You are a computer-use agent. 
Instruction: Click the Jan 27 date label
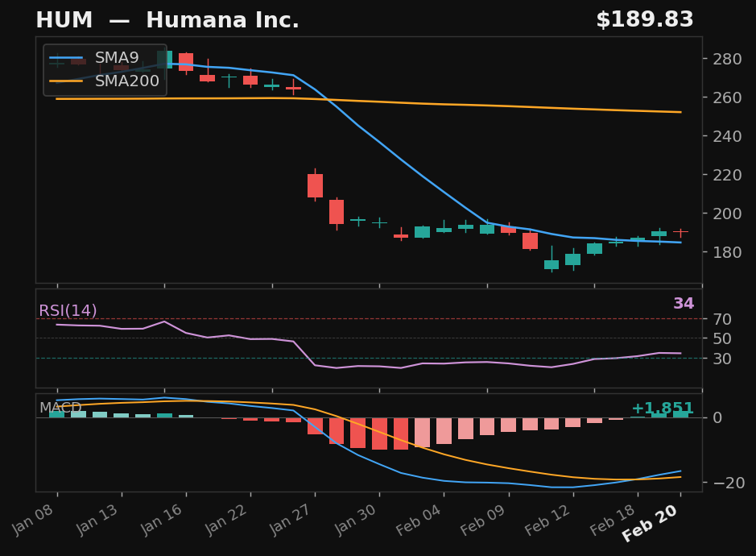point(290,521)
